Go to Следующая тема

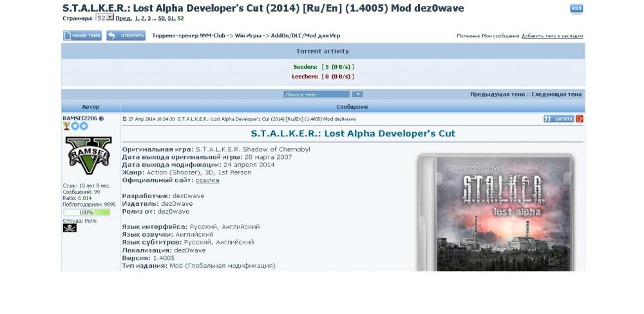click(556, 95)
